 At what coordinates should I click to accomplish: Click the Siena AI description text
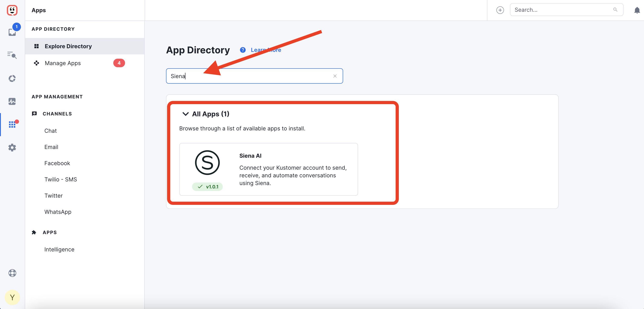pos(293,175)
